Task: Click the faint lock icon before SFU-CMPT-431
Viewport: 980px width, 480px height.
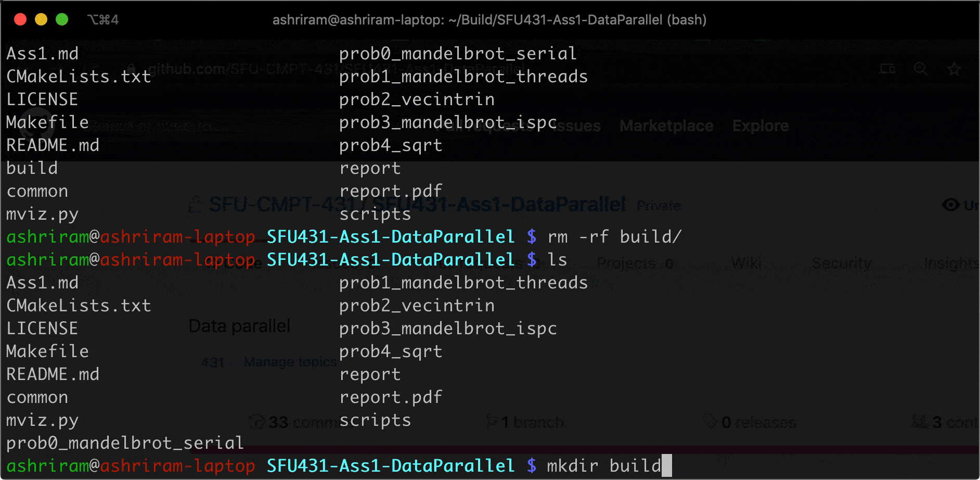Action: point(196,205)
